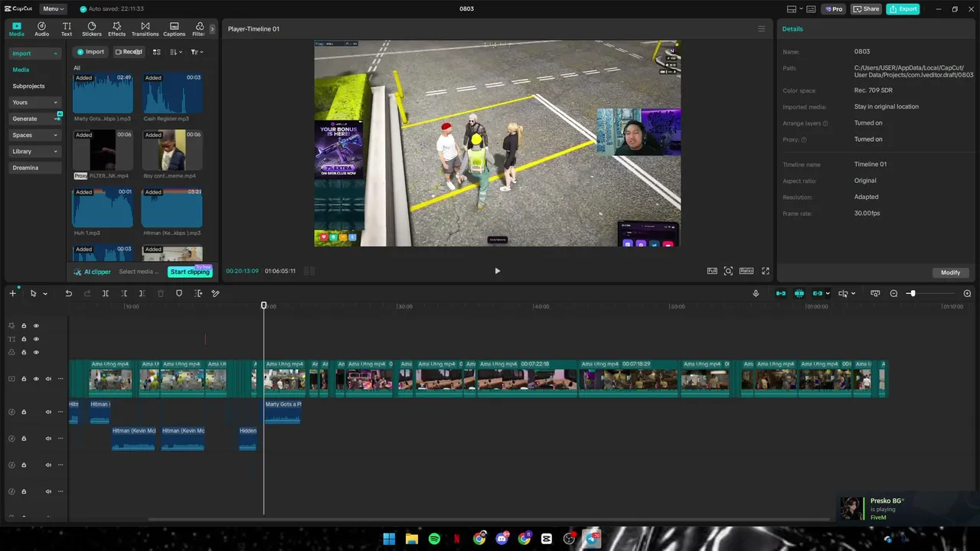Screen dimensions: 980x551
Task: Open the Audio tab
Action: tap(41, 29)
